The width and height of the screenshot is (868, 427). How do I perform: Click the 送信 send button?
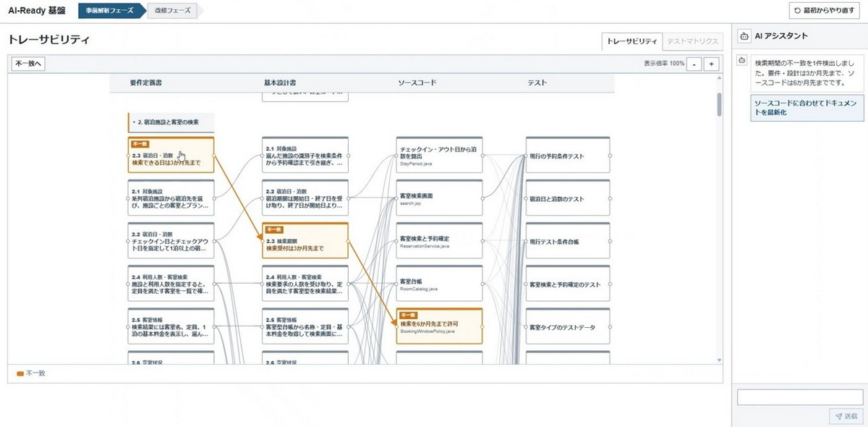coord(846,416)
